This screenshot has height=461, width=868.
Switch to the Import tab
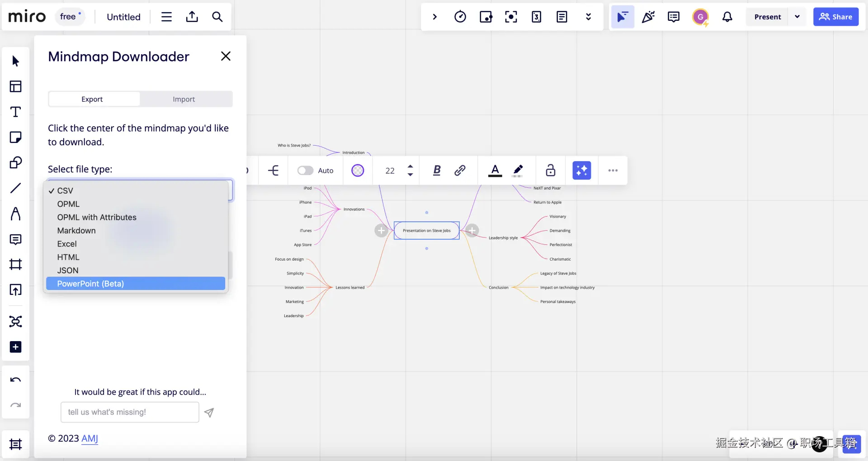(x=184, y=99)
